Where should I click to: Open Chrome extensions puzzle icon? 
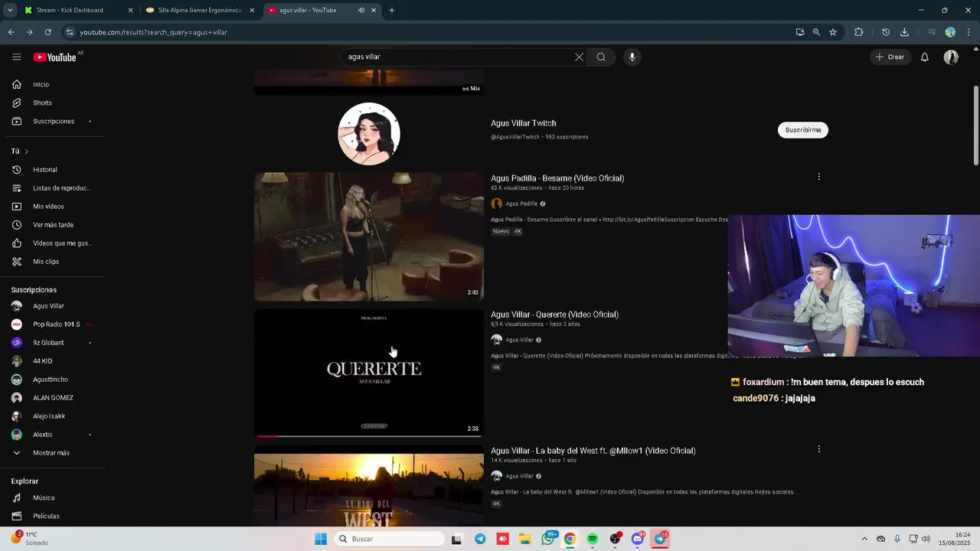pyautogui.click(x=858, y=32)
